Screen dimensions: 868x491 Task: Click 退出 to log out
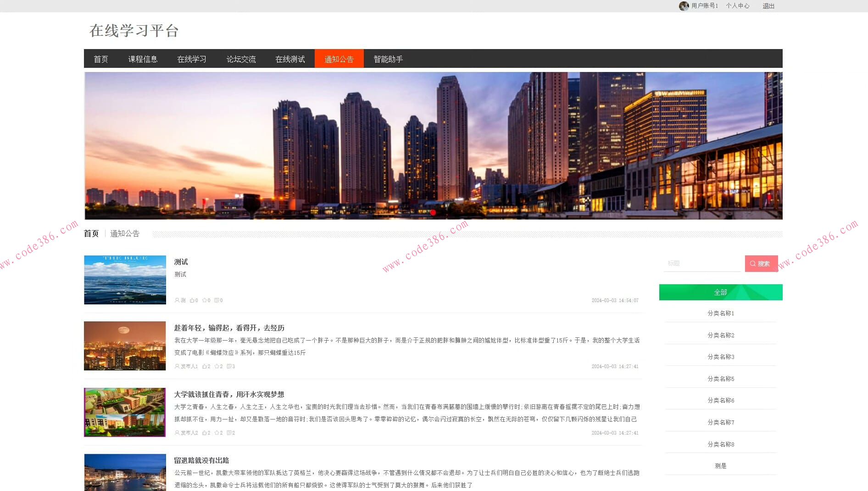click(768, 6)
